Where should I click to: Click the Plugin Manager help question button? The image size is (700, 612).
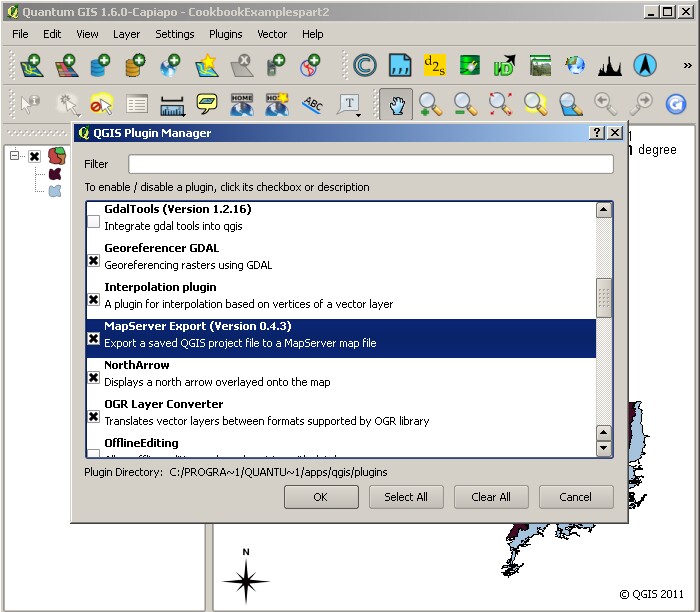click(x=597, y=133)
